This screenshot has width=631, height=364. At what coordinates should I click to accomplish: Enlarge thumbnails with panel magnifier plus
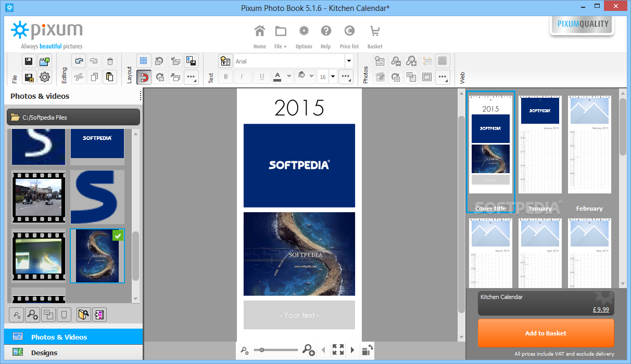pos(33,314)
